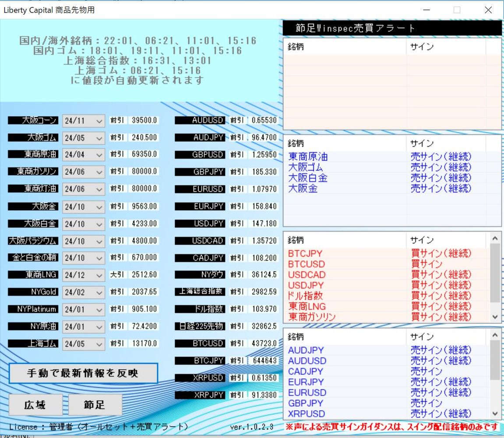Click the 広域 button
This screenshot has height=438, width=504.
(35, 405)
